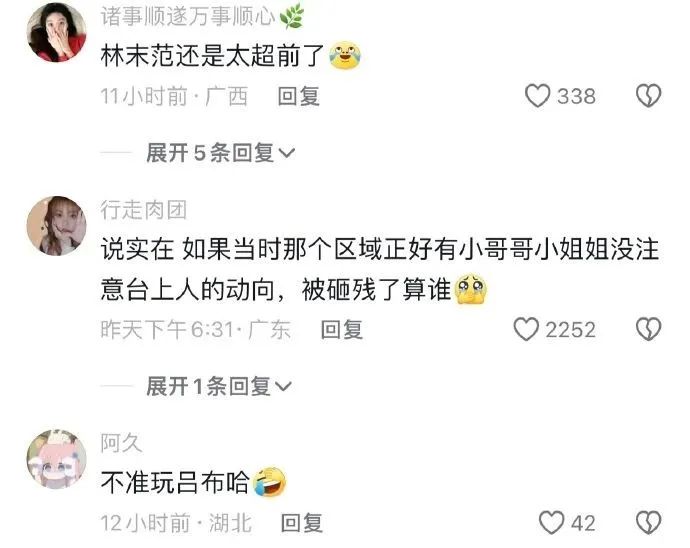The width and height of the screenshot is (690, 548).
Task: Open username 行走肉团
Action: [143, 210]
